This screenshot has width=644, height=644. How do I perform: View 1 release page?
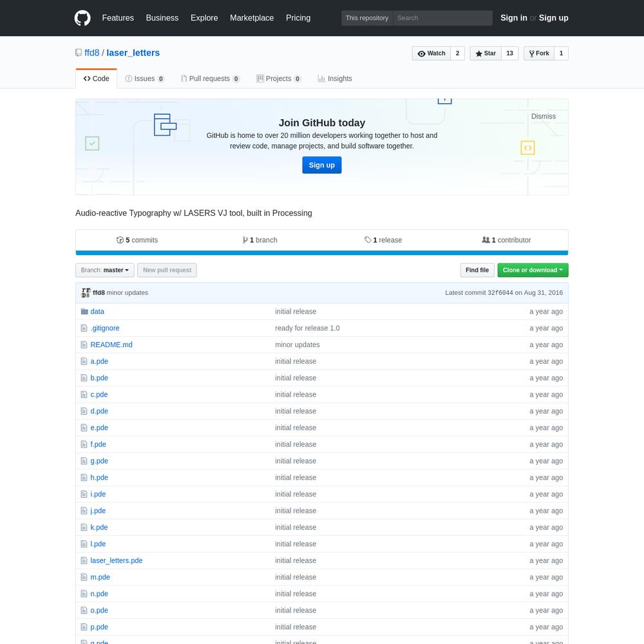(x=383, y=240)
